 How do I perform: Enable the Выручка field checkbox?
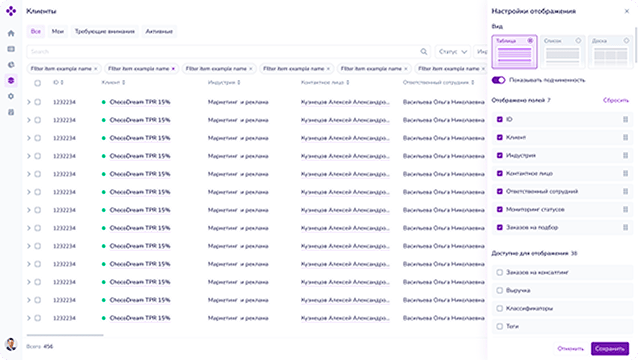[x=500, y=290]
